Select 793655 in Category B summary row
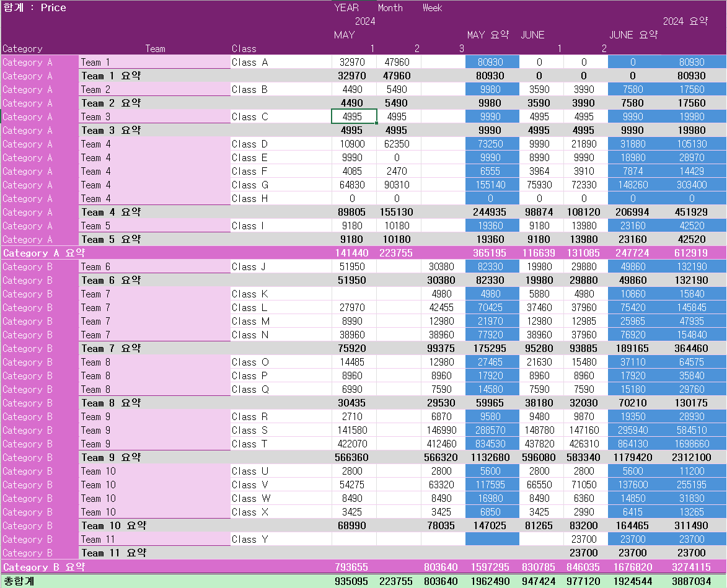Screen dimensions: 727x588 [351, 567]
